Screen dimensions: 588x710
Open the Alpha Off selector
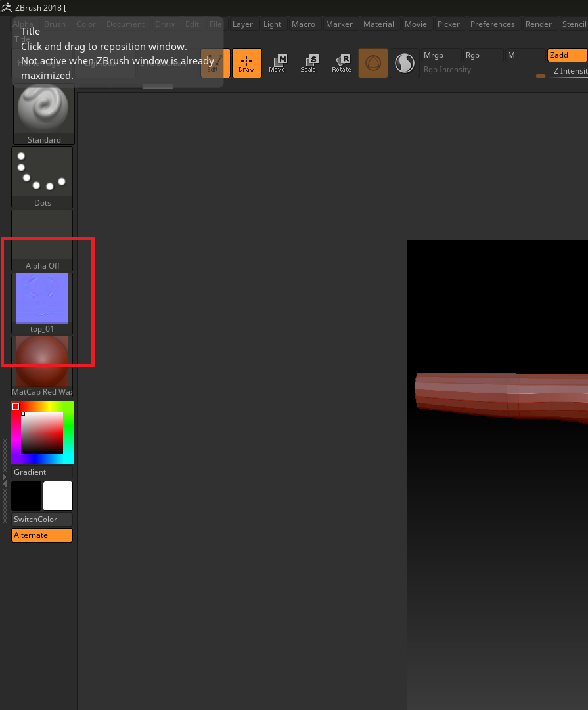coord(42,240)
